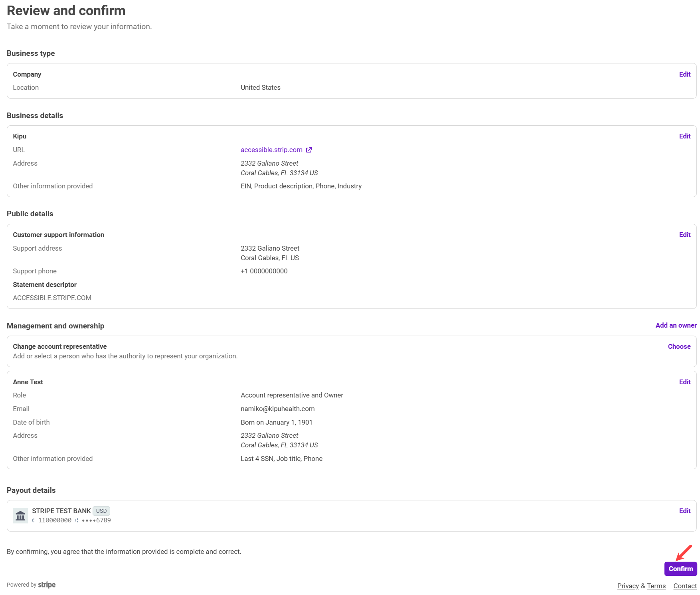Click the USD currency badge
Viewport: 700px width, 595px height.
pyautogui.click(x=101, y=511)
